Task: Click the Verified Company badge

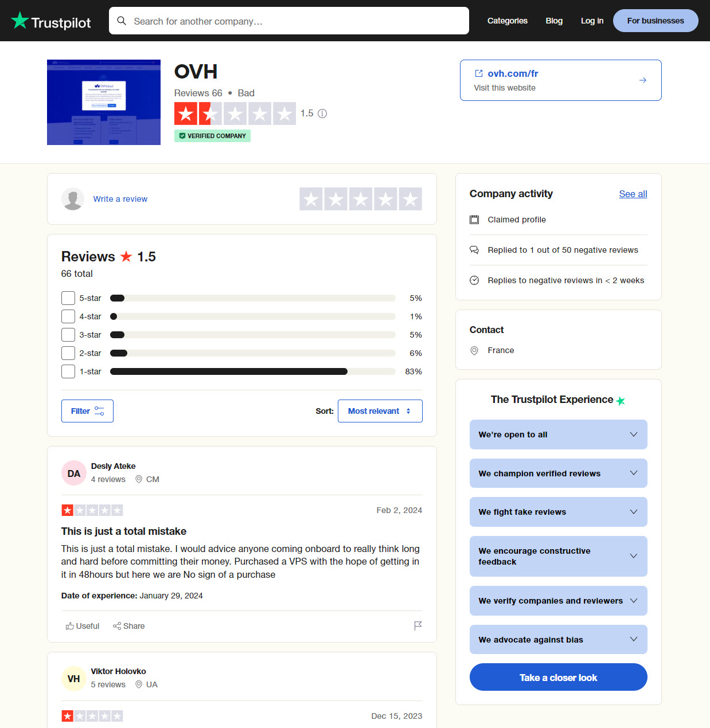Action: coord(212,136)
